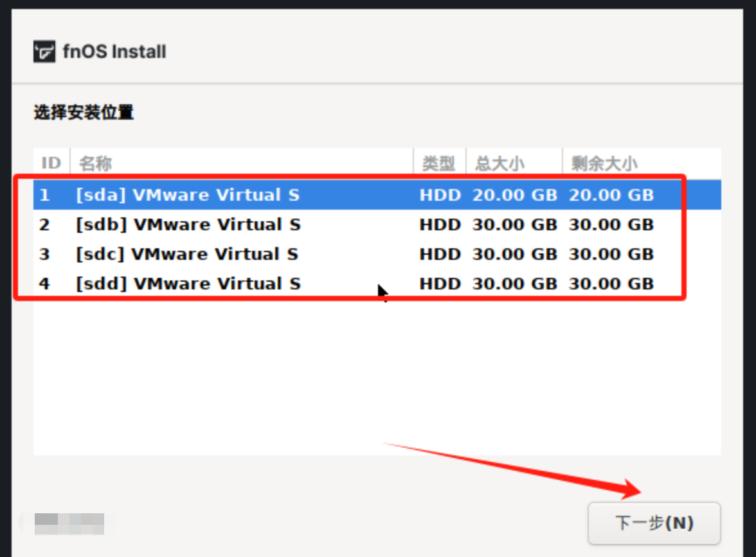Select the [sda] VMware Virtual S disk
The image size is (756, 557).
click(x=187, y=195)
